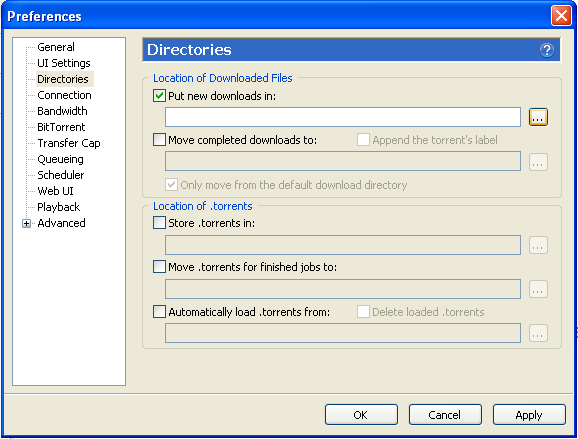The height and width of the screenshot is (439, 578).
Task: Toggle Only move from default download directory
Action: click(x=171, y=184)
